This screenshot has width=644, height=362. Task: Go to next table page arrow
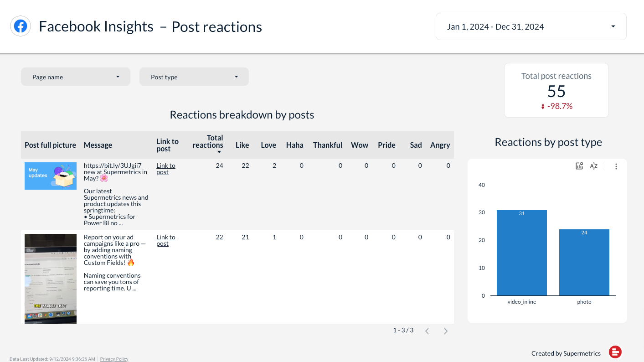tap(446, 331)
